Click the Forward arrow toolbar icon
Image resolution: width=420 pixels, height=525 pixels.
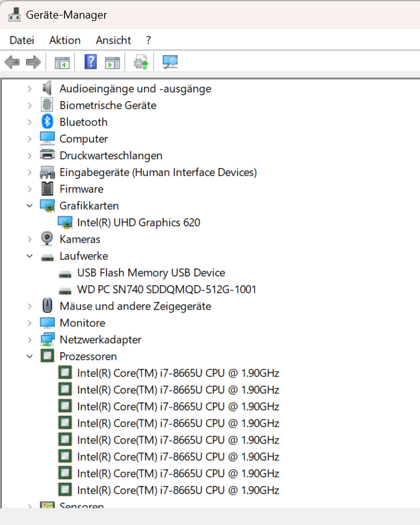click(x=33, y=62)
